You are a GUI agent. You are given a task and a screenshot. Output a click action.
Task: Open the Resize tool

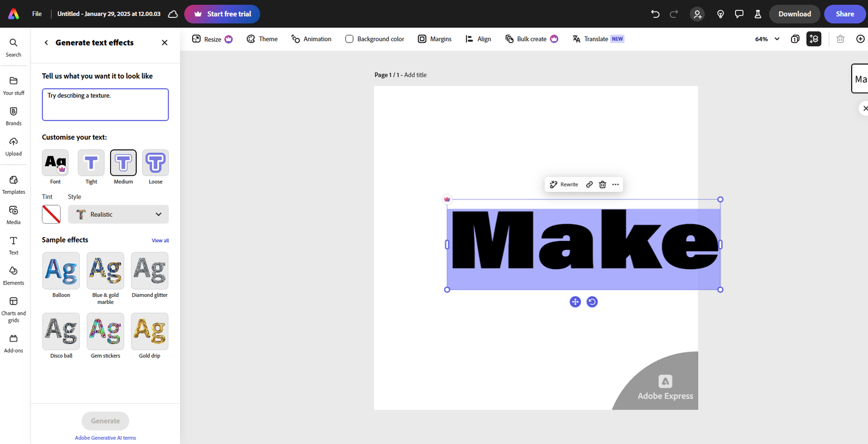[x=212, y=39]
